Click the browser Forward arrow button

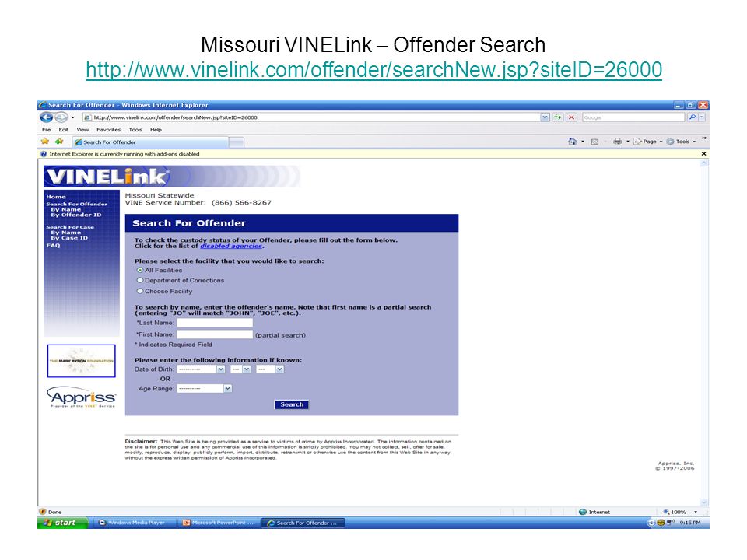61,117
